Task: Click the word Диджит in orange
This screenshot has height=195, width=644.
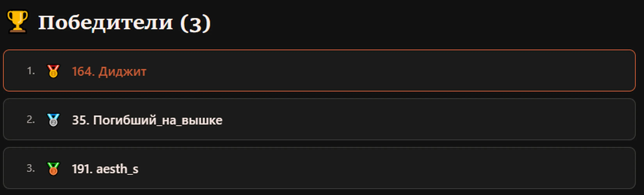Action: 122,72
